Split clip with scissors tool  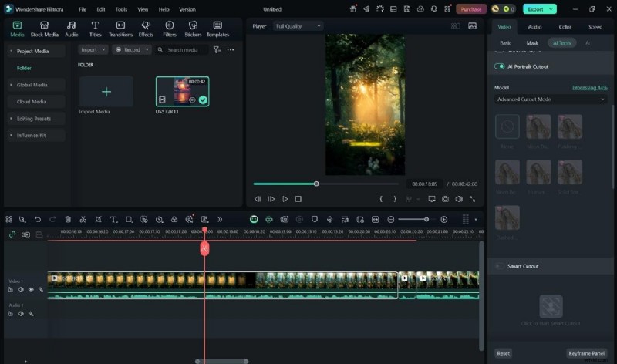(x=83, y=219)
